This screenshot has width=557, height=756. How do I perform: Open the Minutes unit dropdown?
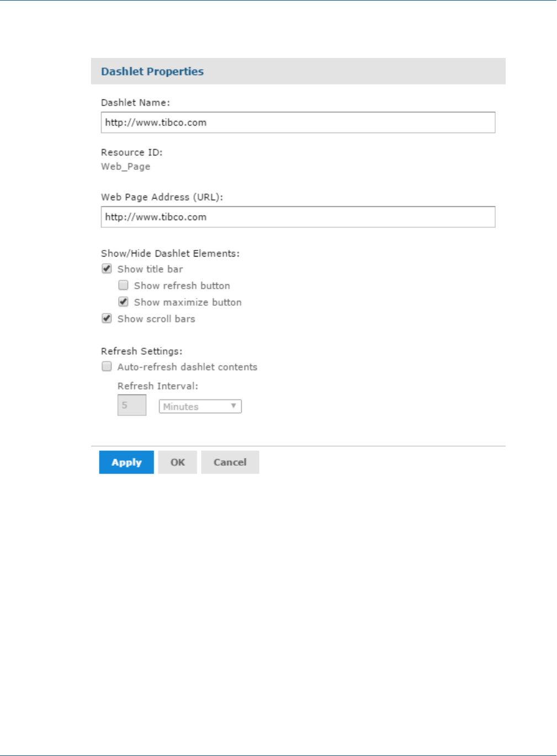[200, 407]
